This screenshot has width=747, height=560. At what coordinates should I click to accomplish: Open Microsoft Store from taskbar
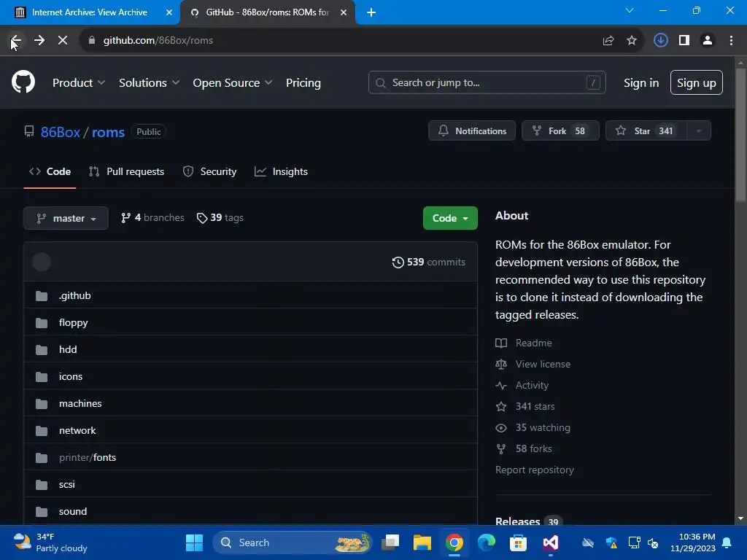tap(519, 542)
